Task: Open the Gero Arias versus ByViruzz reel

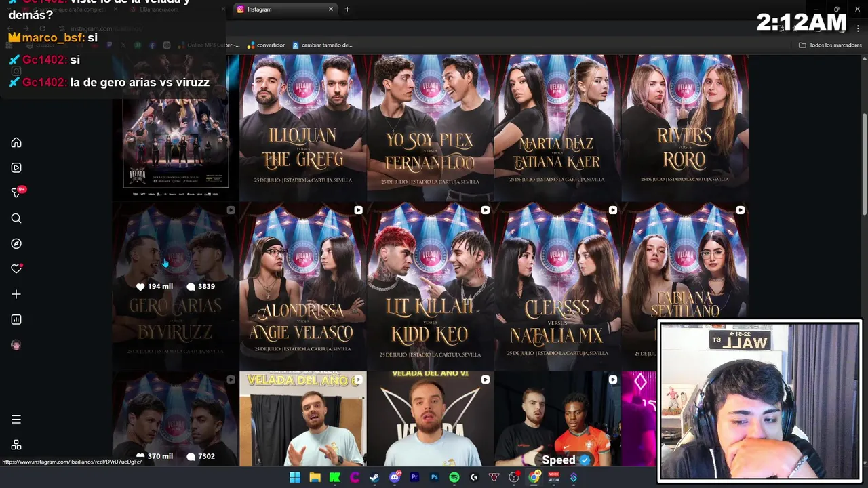Action: 175,286
